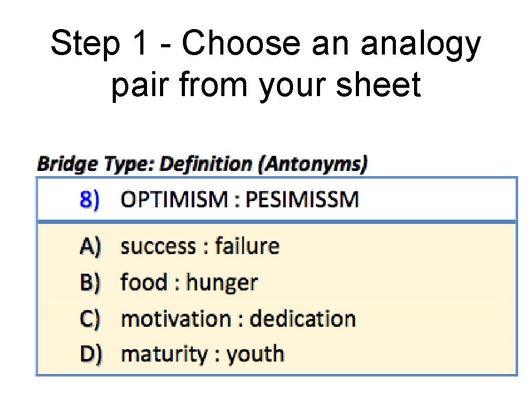Click the word "failure" in option A
The width and height of the screenshot is (532, 399).
tap(247, 245)
